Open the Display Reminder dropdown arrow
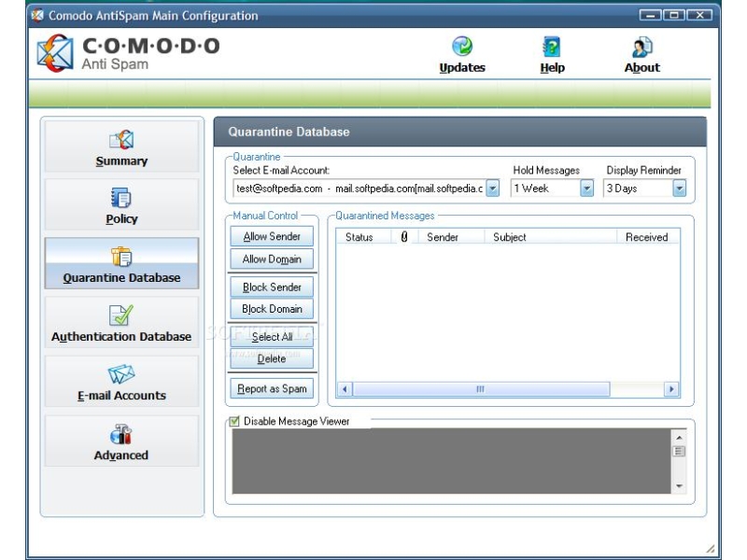Screen dimensions: 747x560 coord(680,189)
